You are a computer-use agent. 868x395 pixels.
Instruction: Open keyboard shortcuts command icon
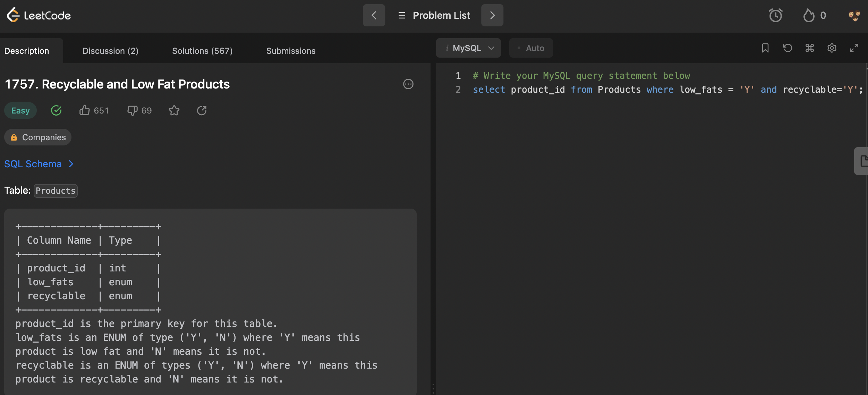809,48
